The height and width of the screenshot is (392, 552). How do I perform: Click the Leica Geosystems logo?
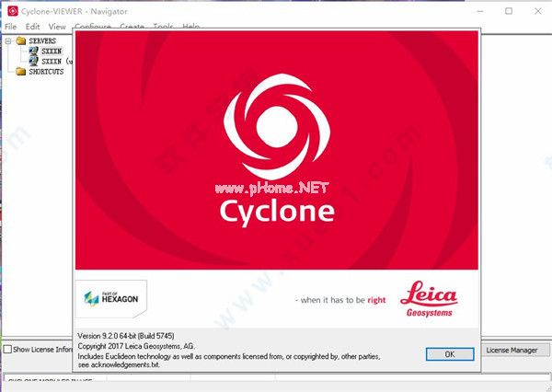(429, 299)
